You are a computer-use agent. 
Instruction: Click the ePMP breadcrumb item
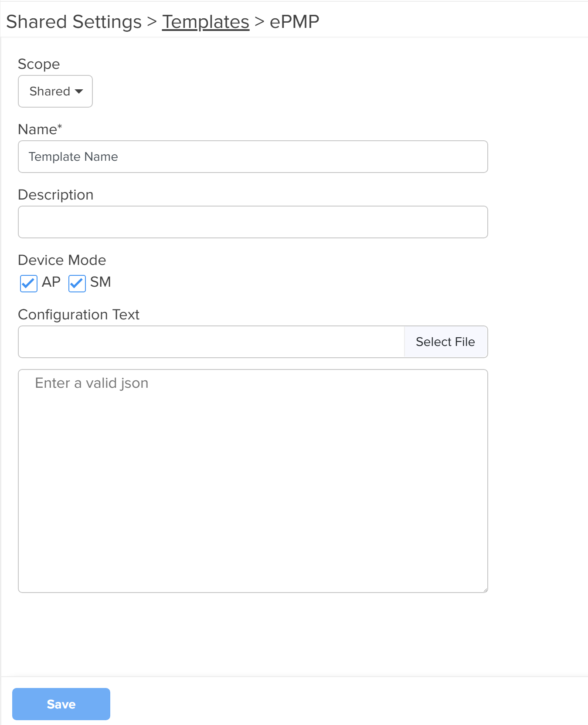point(295,22)
